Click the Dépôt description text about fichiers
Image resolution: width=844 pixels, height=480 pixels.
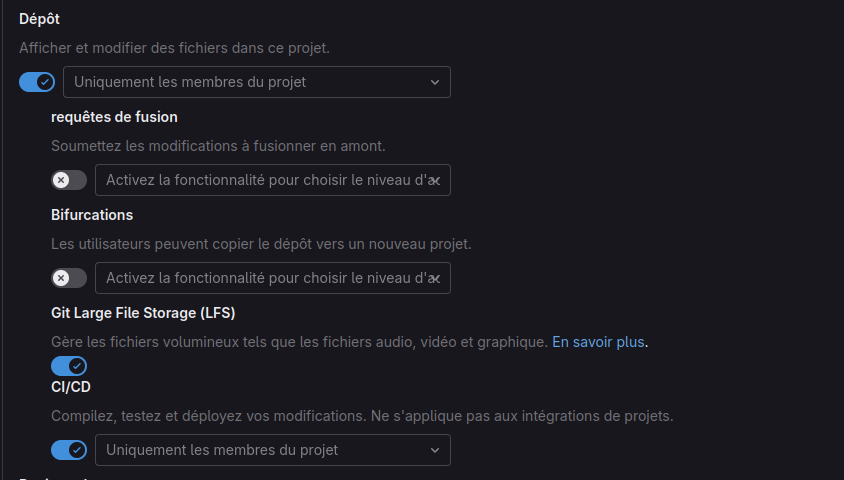point(188,47)
